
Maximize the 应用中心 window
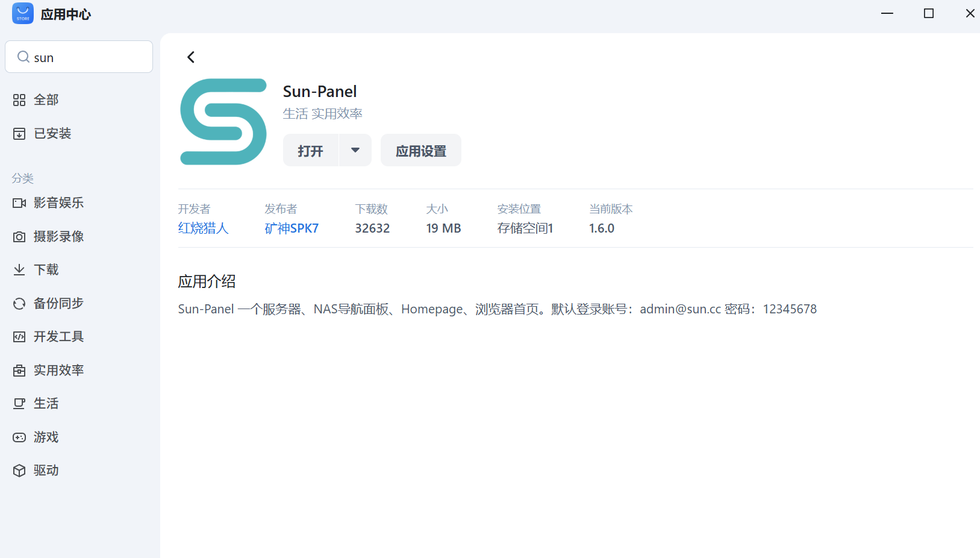(x=929, y=13)
